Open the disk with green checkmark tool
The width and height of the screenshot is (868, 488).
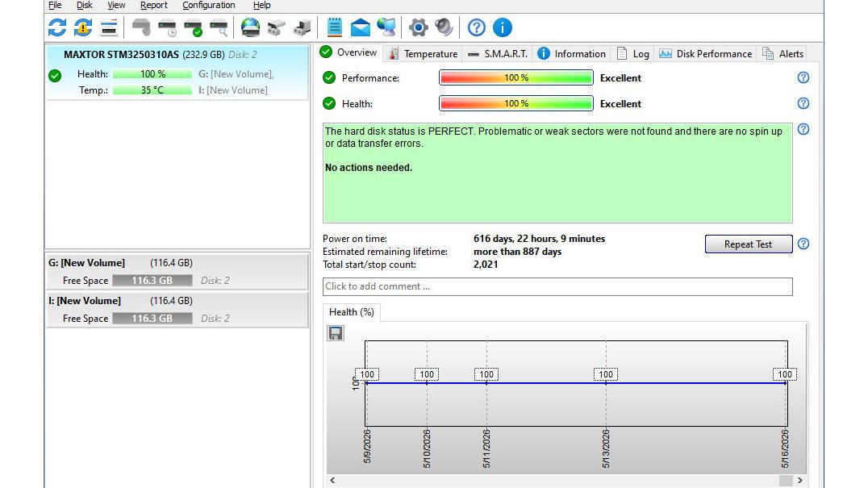tap(193, 27)
